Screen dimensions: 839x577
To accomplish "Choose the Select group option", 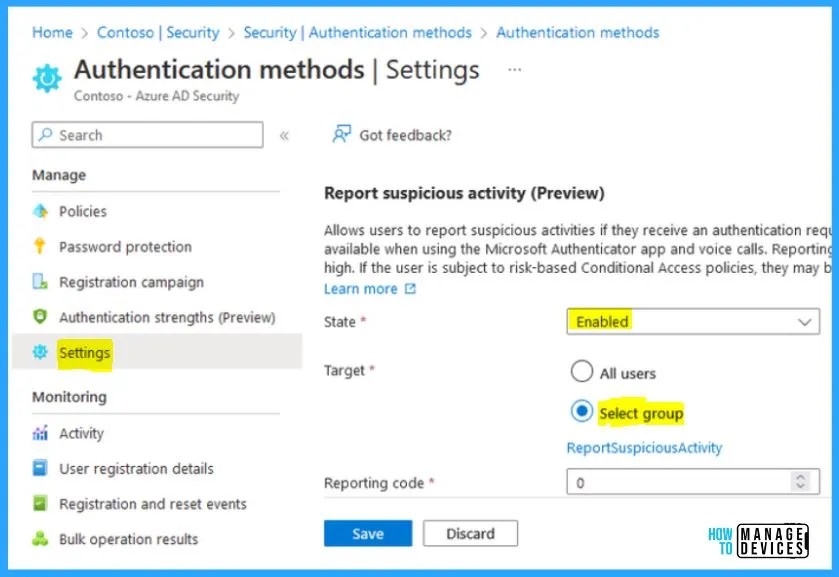I will click(x=582, y=412).
